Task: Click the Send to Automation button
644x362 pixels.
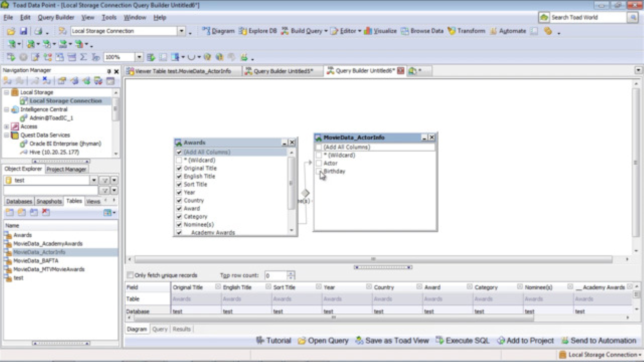Action: [598, 340]
